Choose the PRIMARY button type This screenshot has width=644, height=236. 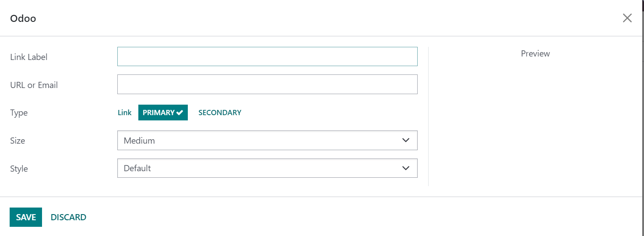coord(158,113)
